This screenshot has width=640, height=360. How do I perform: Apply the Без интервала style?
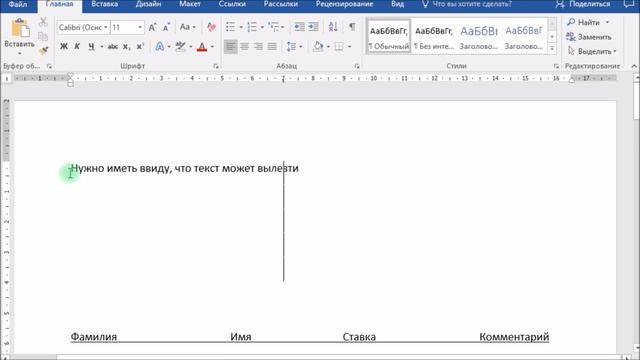[x=433, y=36]
